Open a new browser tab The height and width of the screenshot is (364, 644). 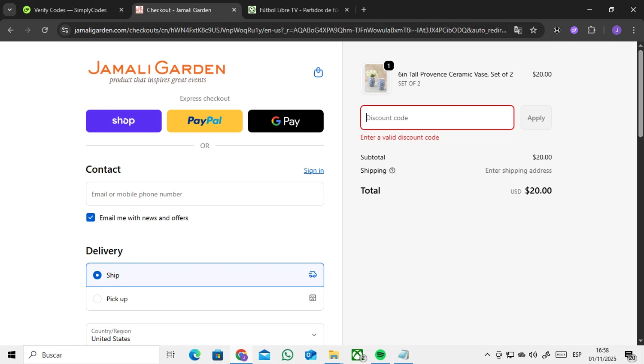tap(364, 10)
